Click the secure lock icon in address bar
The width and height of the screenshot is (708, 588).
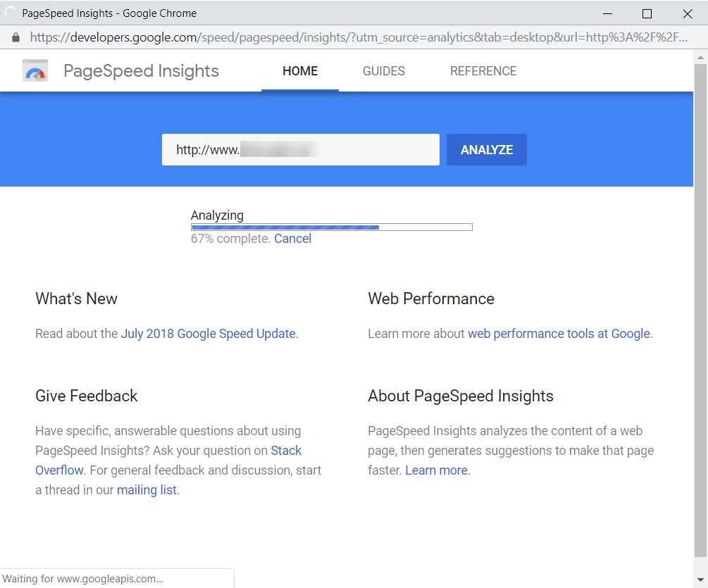point(16,37)
